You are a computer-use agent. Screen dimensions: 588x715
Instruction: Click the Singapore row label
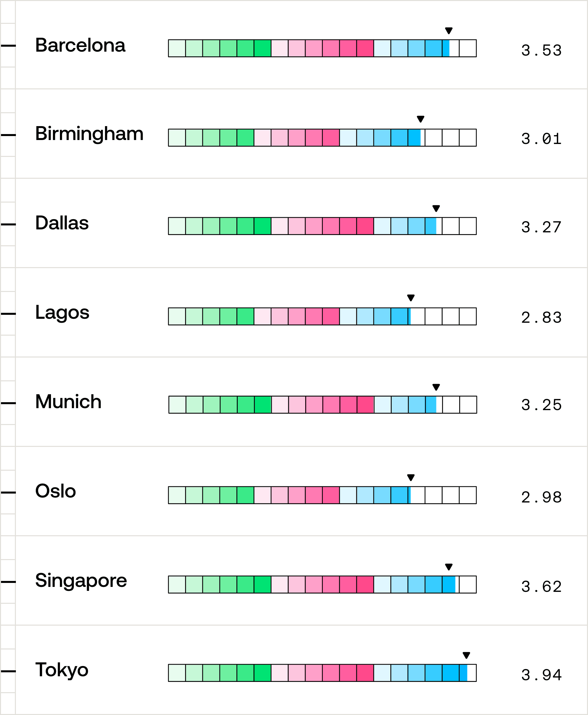(81, 581)
